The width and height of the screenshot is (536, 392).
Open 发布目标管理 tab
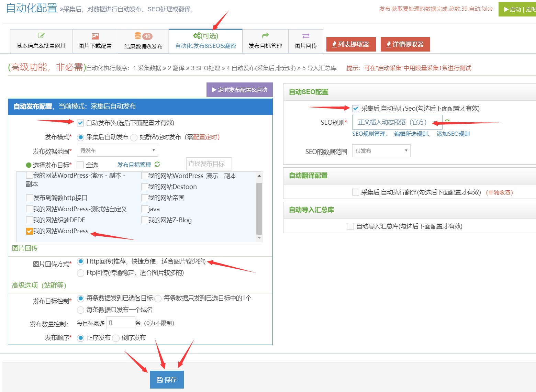tap(265, 41)
